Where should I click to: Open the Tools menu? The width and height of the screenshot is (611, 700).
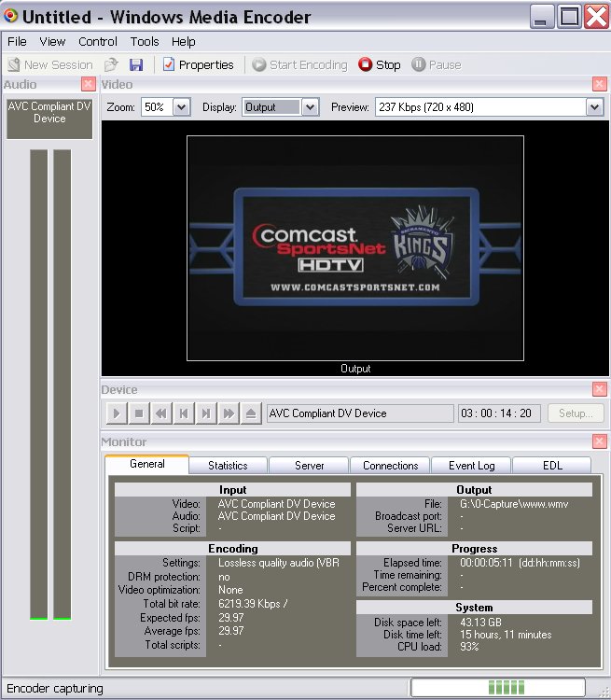click(145, 41)
